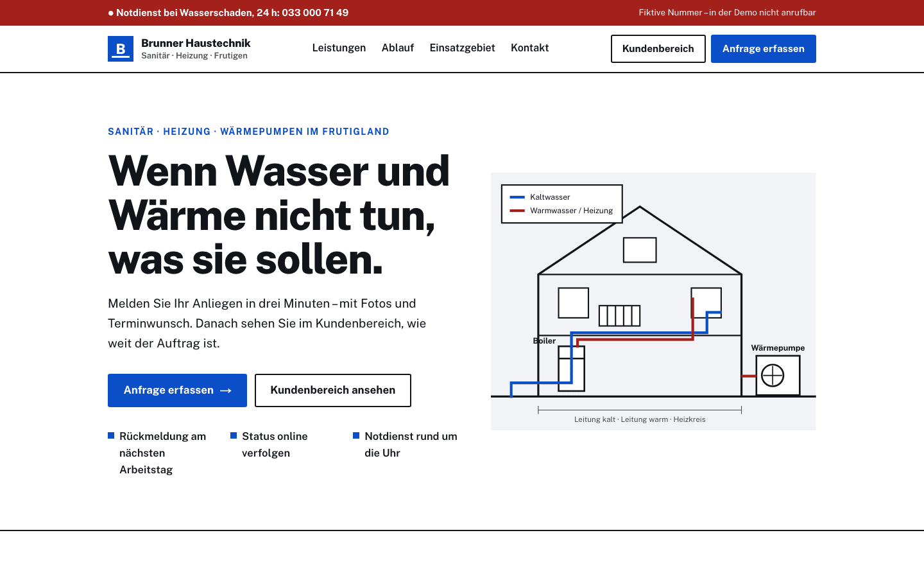
Task: Click the subtitle 'Sanitär · Heizung · Frutigen'
Action: point(194,56)
